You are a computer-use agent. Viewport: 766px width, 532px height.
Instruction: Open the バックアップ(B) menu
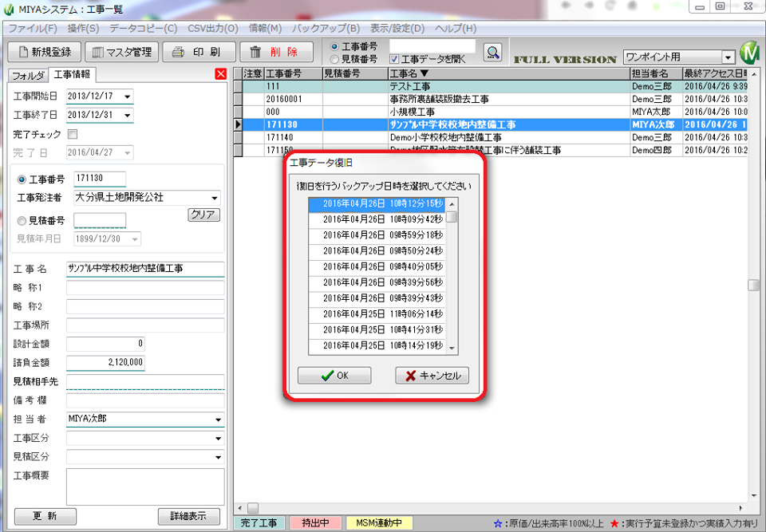[x=326, y=29]
